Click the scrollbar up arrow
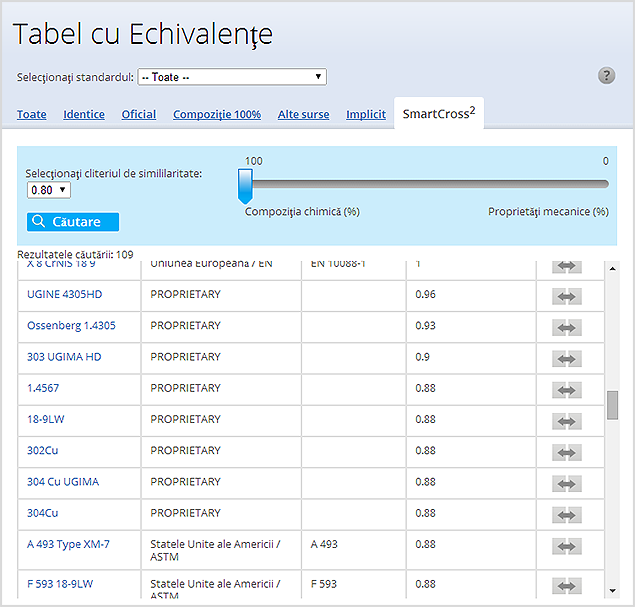The image size is (635, 607). tap(612, 268)
